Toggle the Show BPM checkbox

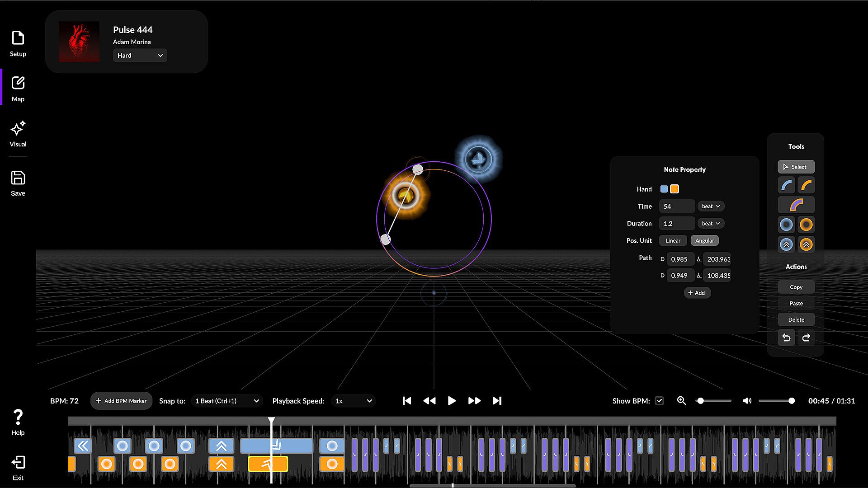tap(659, 401)
